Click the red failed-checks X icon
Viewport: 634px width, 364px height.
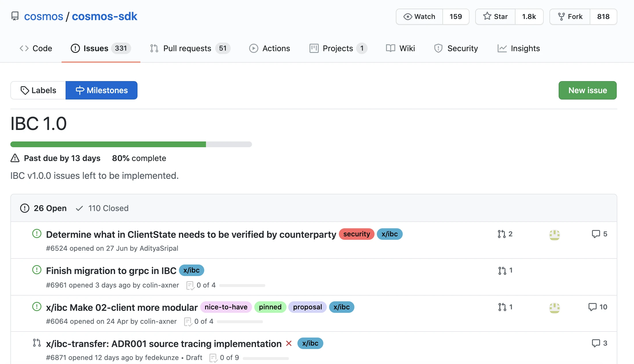click(x=289, y=344)
